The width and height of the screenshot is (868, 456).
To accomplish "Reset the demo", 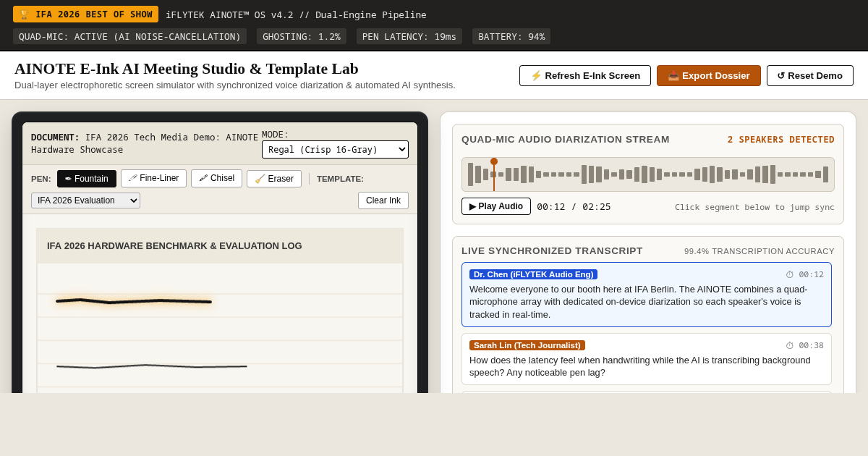I will [x=810, y=76].
